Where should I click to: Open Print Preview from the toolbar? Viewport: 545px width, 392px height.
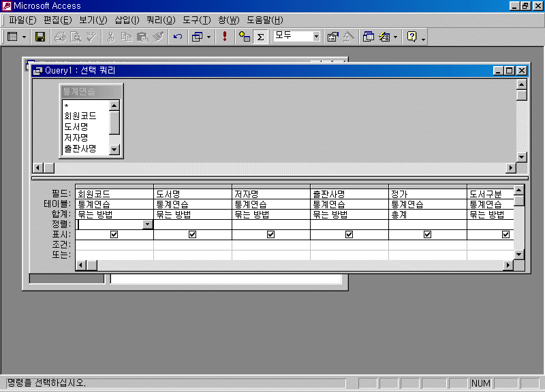pos(76,37)
